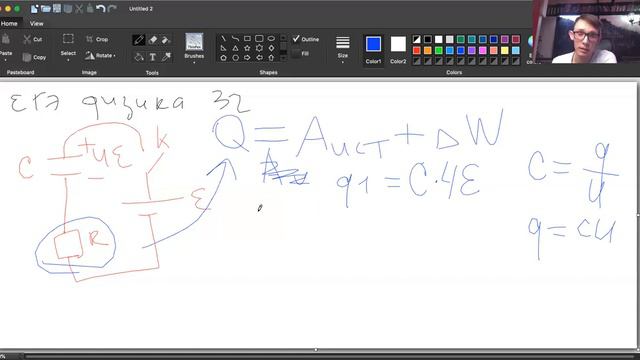Pick the red palette color
This screenshot has width=640, height=360.
click(x=416, y=50)
